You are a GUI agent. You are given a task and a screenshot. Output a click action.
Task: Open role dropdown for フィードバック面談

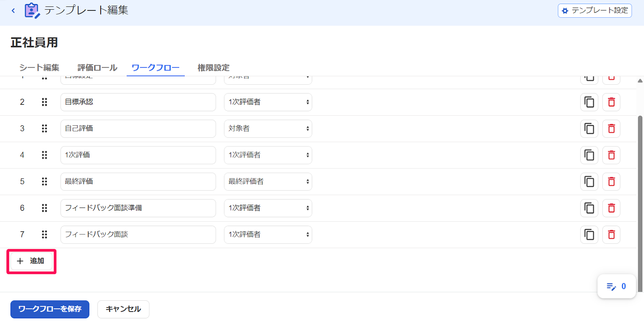point(268,235)
